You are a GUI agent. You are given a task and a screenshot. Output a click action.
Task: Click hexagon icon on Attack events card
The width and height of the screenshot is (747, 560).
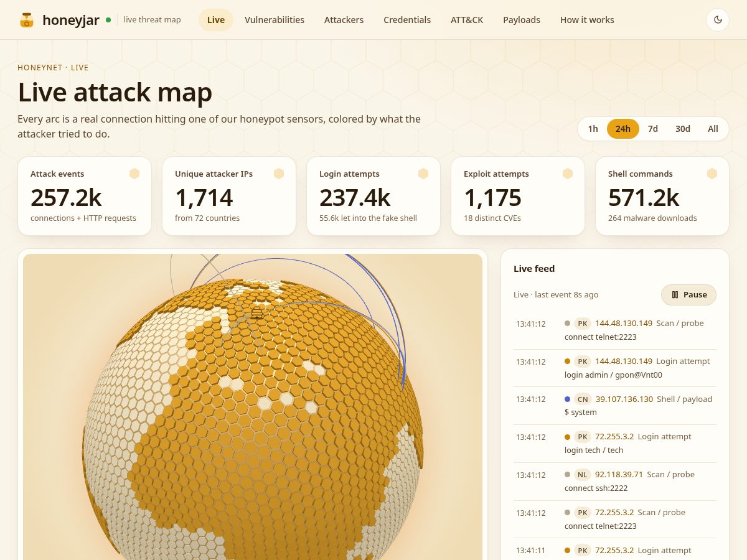click(134, 174)
